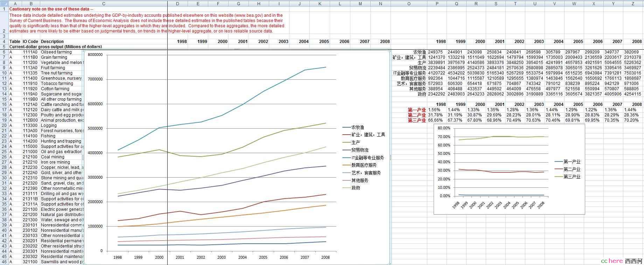Select the red '第三产业' row label cell
This screenshot has height=265, width=644.
(417, 120)
